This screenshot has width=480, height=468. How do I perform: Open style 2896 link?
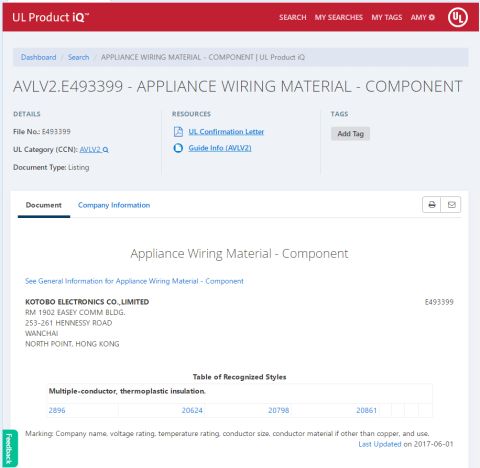pyautogui.click(x=57, y=410)
